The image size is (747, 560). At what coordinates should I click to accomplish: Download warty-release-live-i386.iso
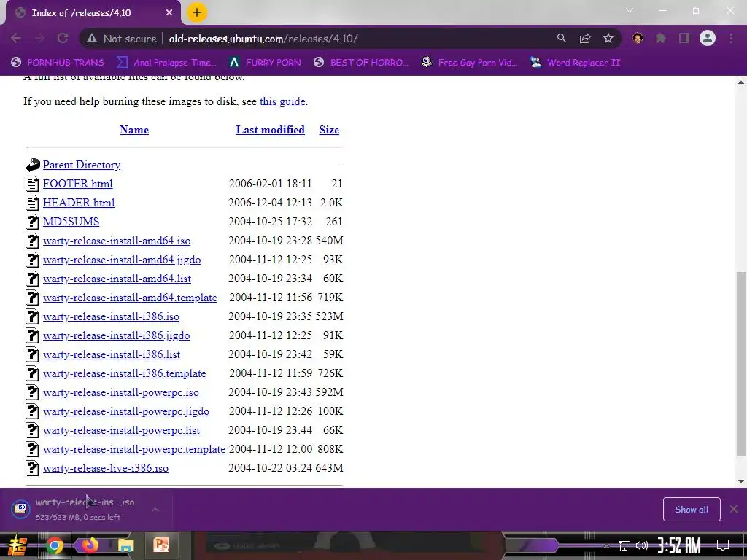pyautogui.click(x=106, y=469)
